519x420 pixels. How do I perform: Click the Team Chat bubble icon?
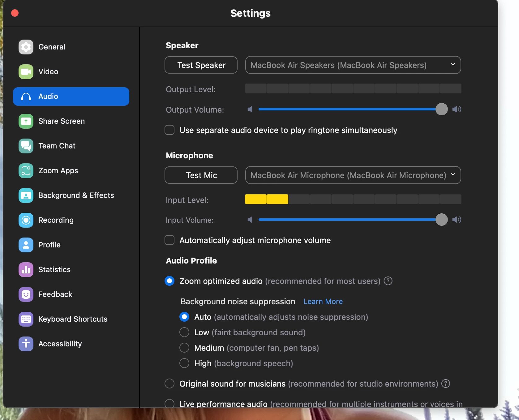coord(26,146)
